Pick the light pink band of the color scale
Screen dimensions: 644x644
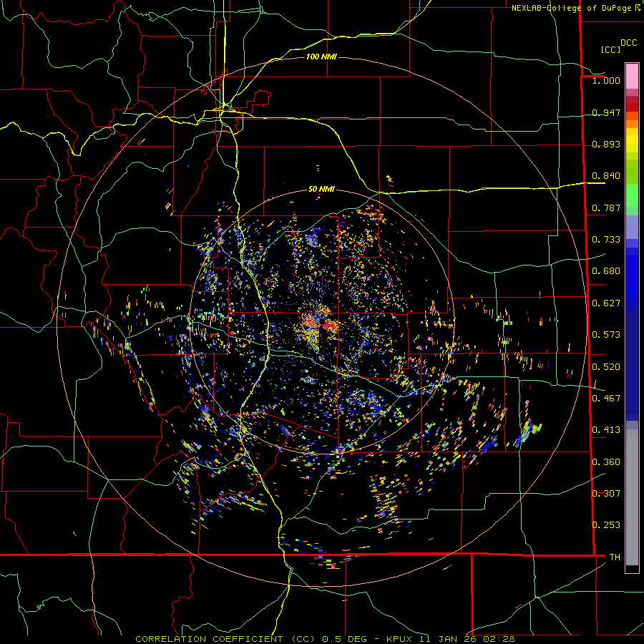(x=632, y=76)
